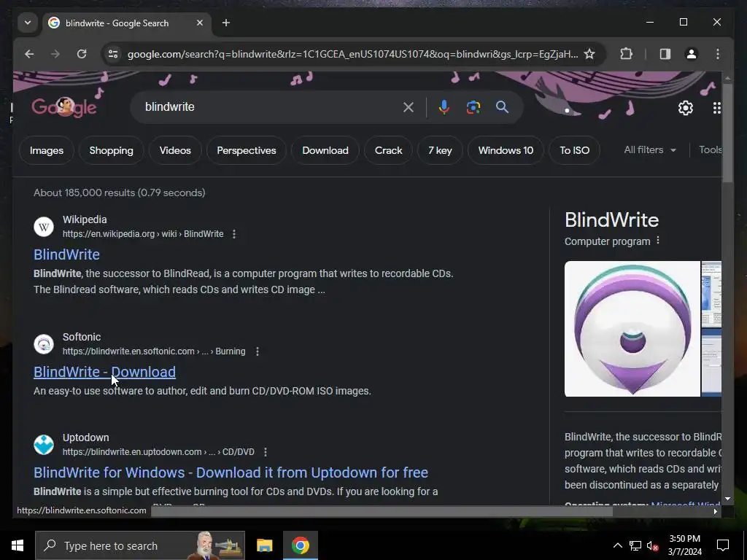Open the Chrome extensions menu
747x560 pixels.
click(627, 54)
